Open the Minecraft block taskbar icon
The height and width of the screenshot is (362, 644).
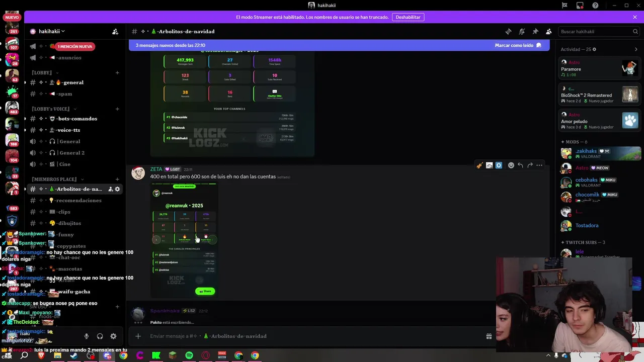click(x=173, y=355)
